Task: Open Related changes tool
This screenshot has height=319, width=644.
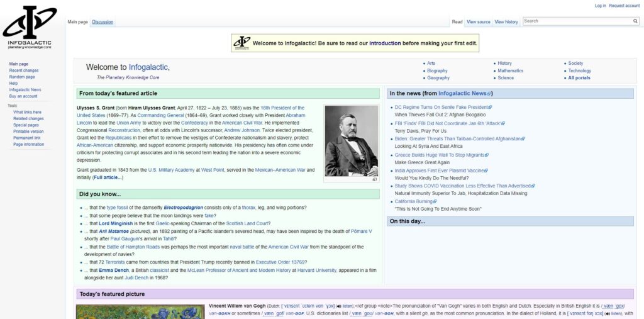Action: 28,119
